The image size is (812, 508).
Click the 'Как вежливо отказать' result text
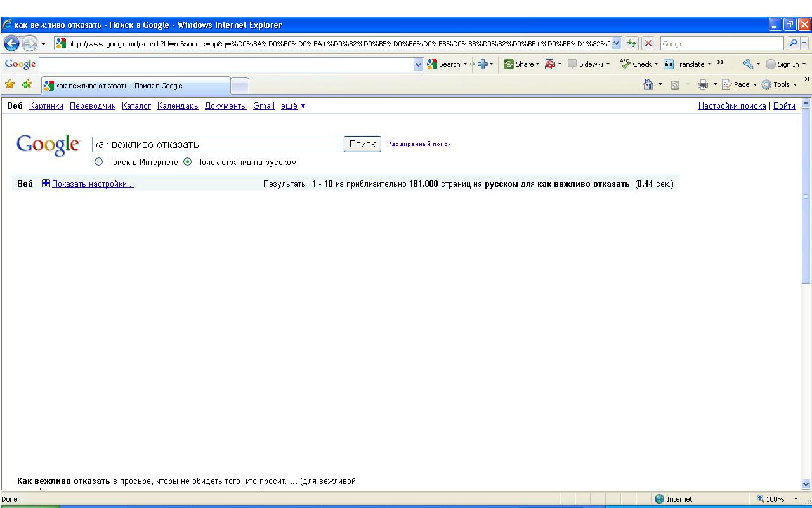tap(63, 481)
